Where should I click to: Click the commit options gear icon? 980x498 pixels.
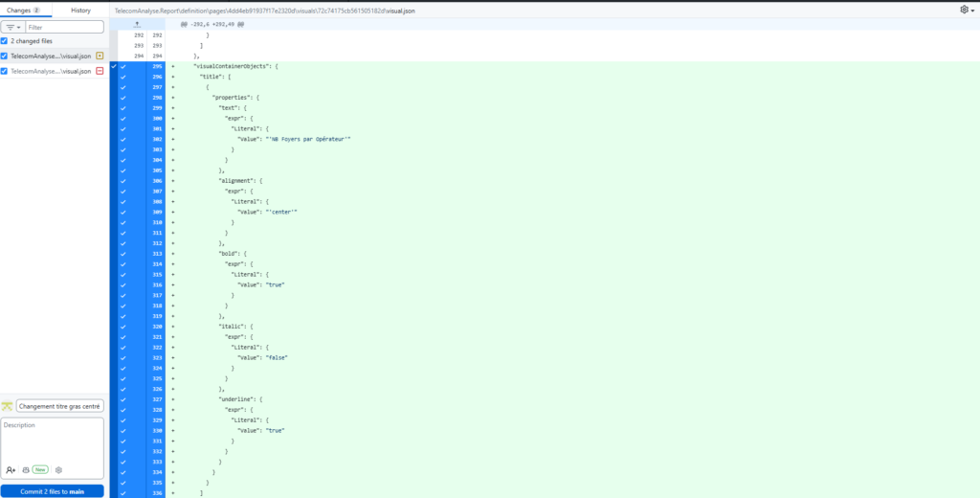click(x=58, y=470)
